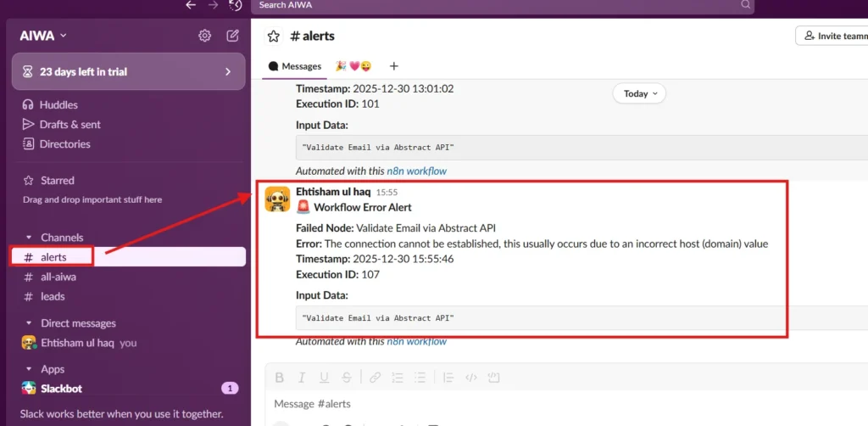Click the Failed Node line in message

(x=396, y=227)
